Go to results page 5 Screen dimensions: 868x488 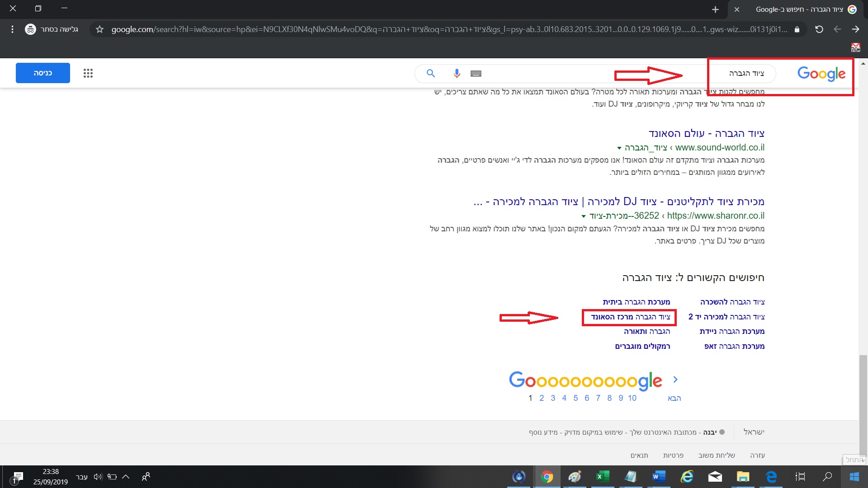click(576, 398)
